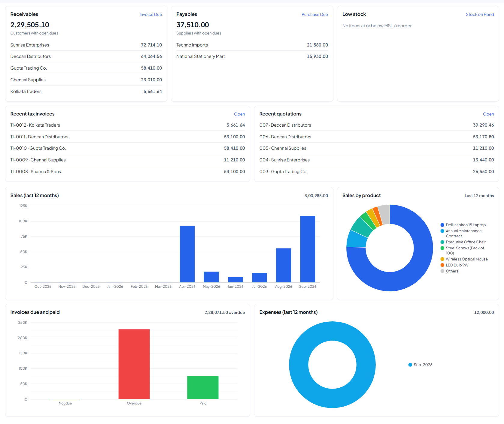This screenshot has width=504, height=424.
Task: Select the May-2026 sales bar
Action: pyautogui.click(x=211, y=277)
